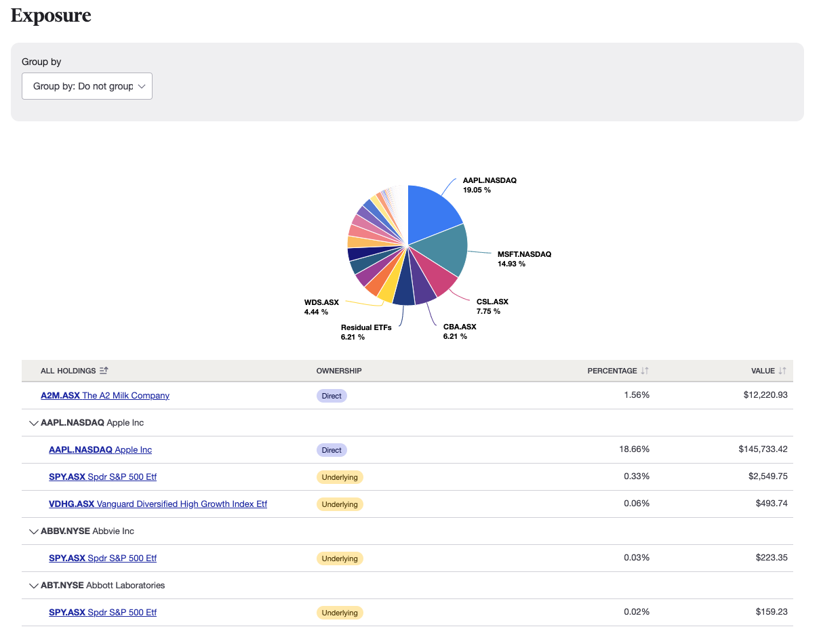Open the A2M.ASX A2 Milk Company link
This screenshot has width=840, height=631.
pyautogui.click(x=105, y=395)
